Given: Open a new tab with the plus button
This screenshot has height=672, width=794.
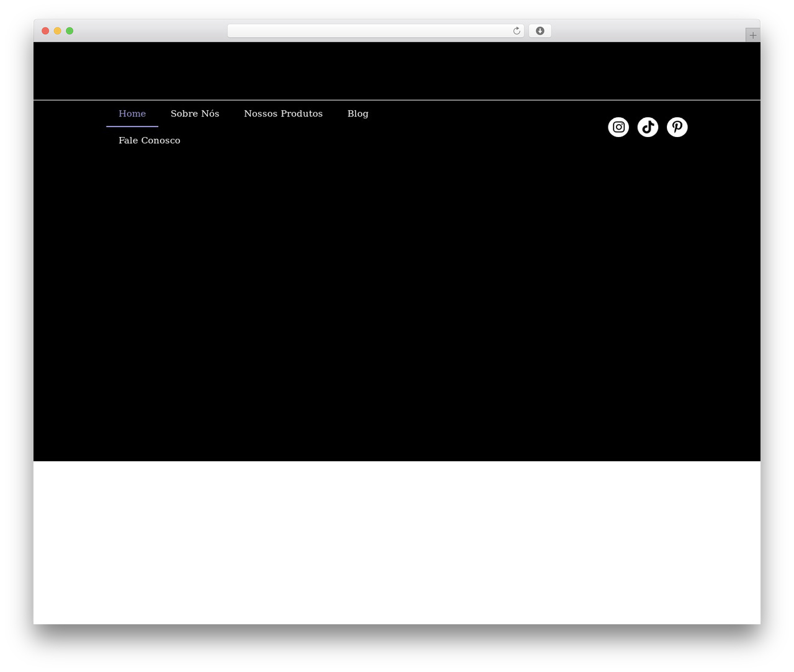Looking at the screenshot, I should [x=753, y=35].
